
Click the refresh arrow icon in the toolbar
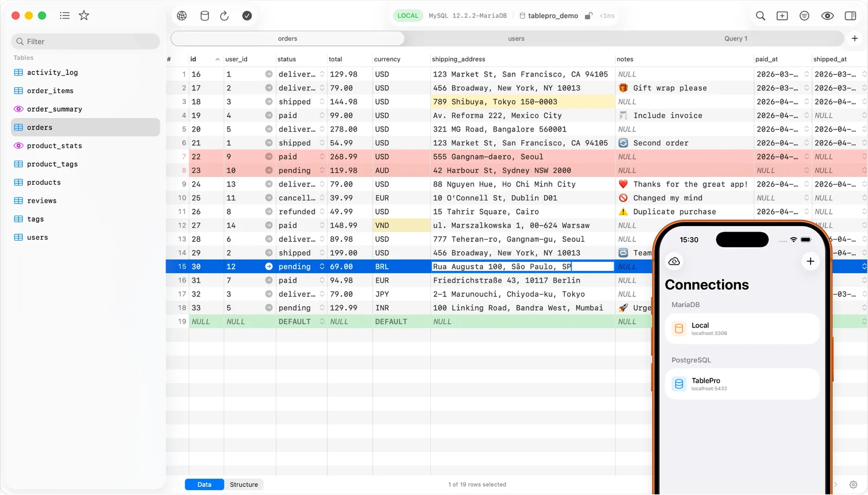225,16
